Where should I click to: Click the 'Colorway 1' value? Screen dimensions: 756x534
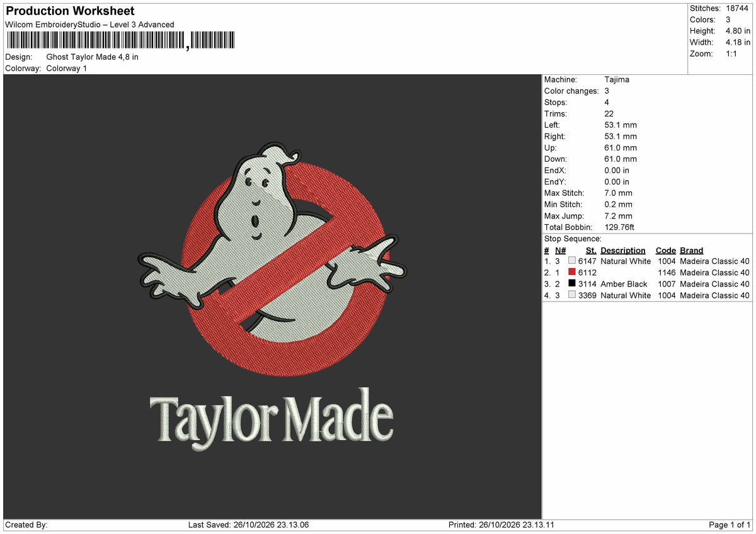coord(67,68)
